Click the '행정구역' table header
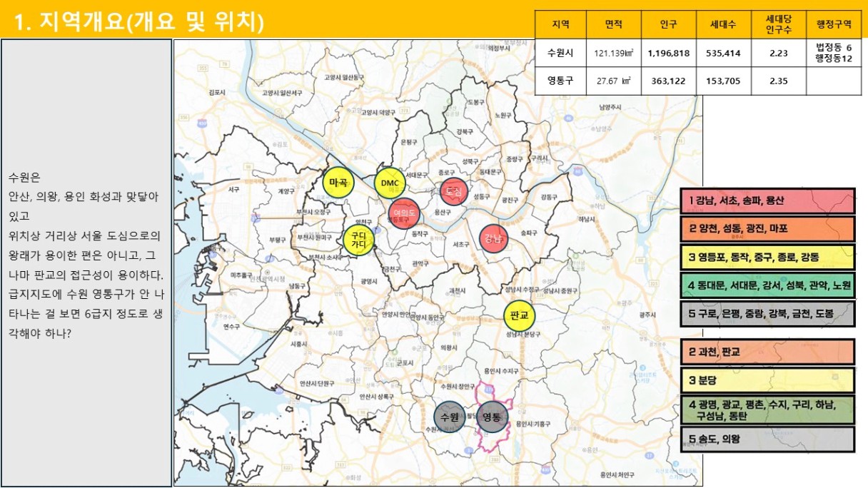The height and width of the screenshot is (488, 868). click(834, 24)
